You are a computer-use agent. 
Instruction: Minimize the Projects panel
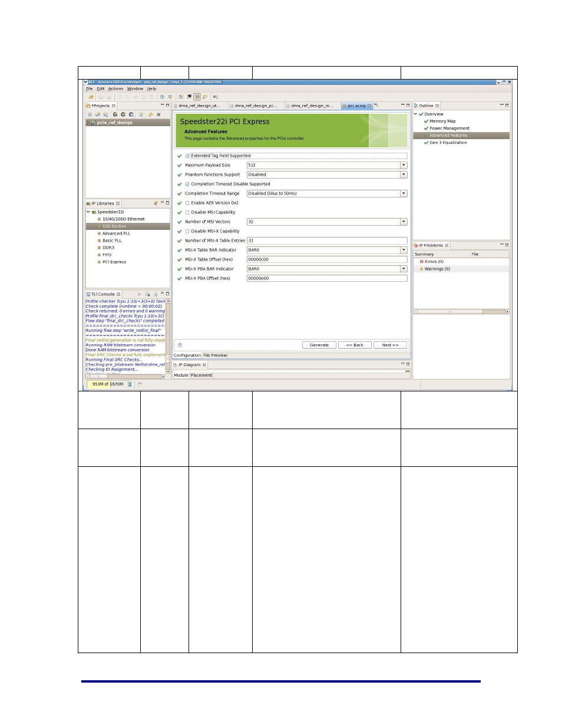click(163, 106)
